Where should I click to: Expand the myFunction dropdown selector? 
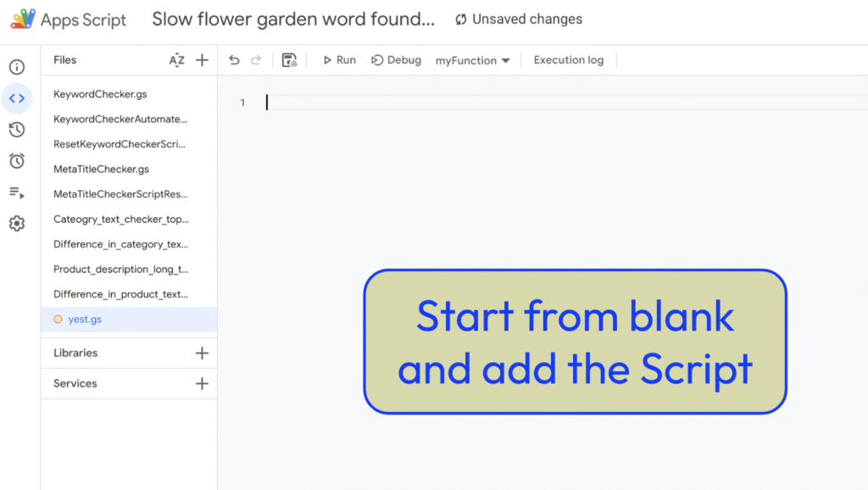click(472, 60)
